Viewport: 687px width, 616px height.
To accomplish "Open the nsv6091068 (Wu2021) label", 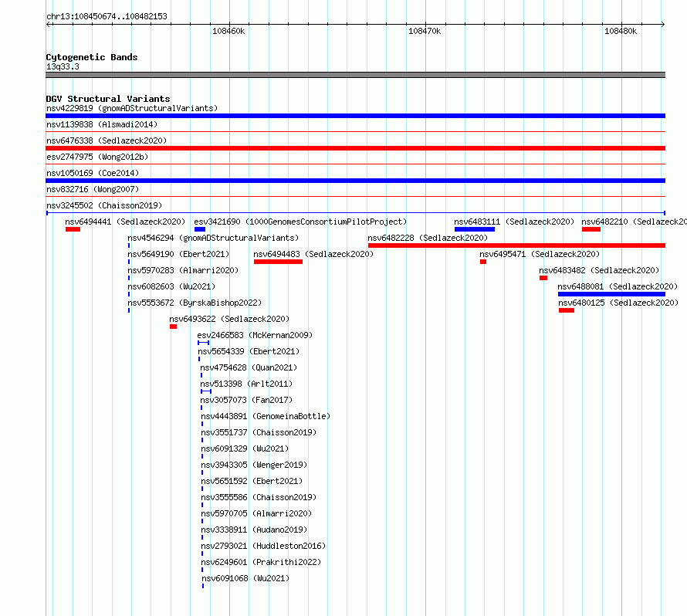I will click(245, 578).
